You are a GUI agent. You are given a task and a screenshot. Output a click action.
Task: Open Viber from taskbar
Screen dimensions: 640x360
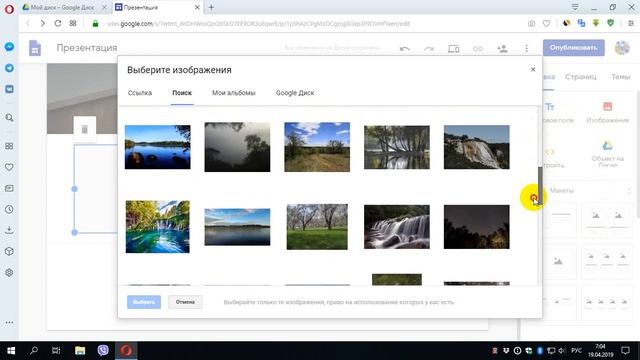pyautogui.click(x=103, y=351)
